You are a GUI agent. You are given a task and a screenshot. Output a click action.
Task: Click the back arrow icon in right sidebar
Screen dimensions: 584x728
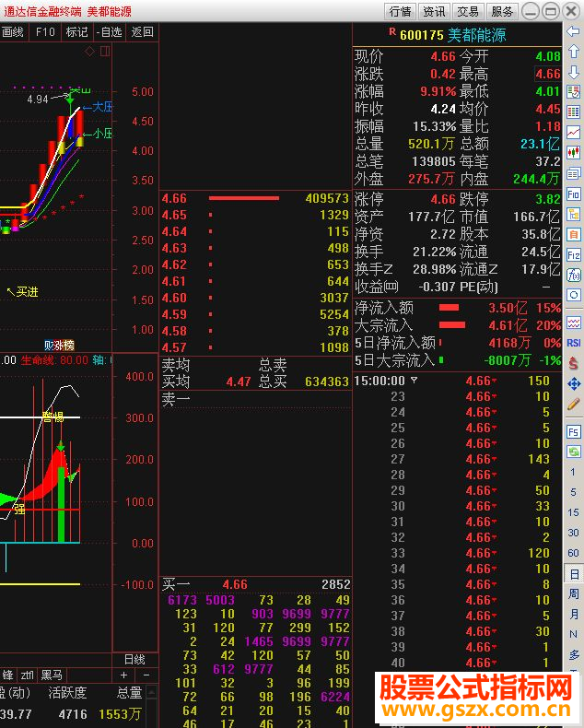(x=573, y=31)
